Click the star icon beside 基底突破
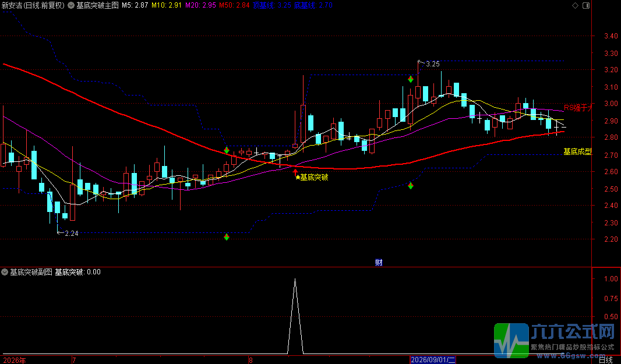This screenshot has height=364, width=621. click(298, 178)
